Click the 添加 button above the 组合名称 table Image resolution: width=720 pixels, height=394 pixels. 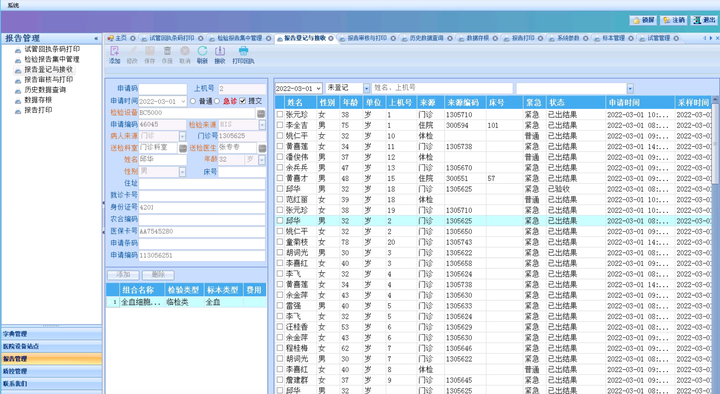pos(123,275)
